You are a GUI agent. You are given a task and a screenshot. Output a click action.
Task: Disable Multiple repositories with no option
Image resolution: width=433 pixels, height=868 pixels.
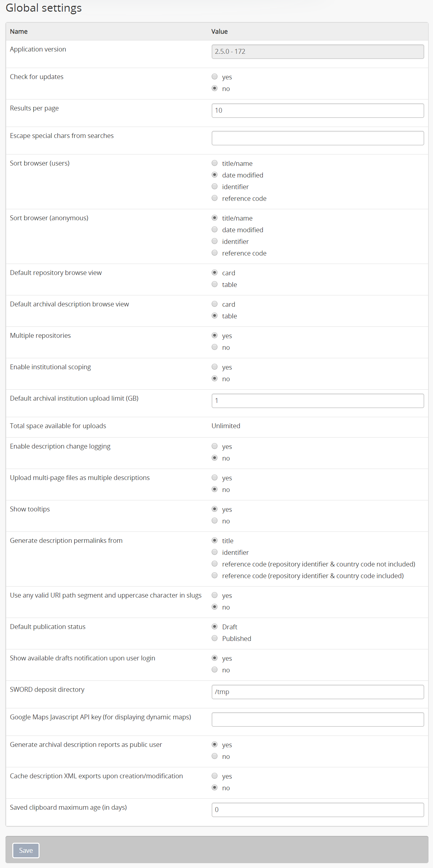(x=215, y=347)
